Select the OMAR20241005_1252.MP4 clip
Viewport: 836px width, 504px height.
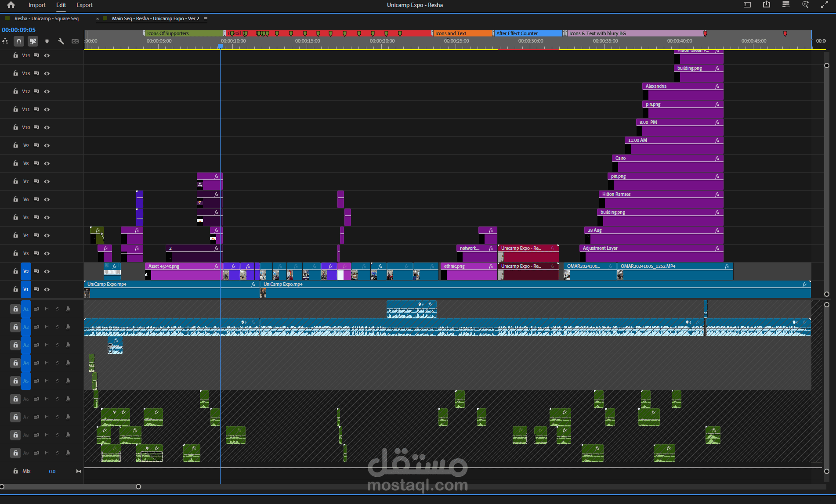tap(675, 271)
